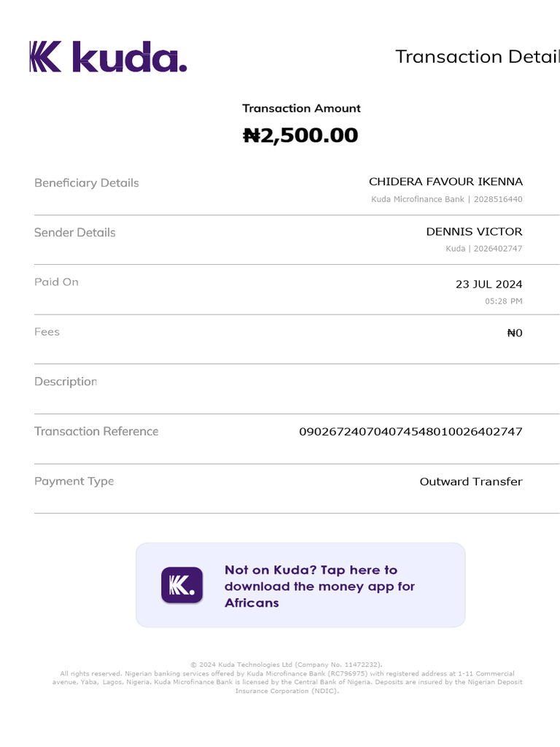The width and height of the screenshot is (560, 747).
Task: Click beneficiary name CHIDERA FAVOUR IKENNA
Action: [446, 182]
